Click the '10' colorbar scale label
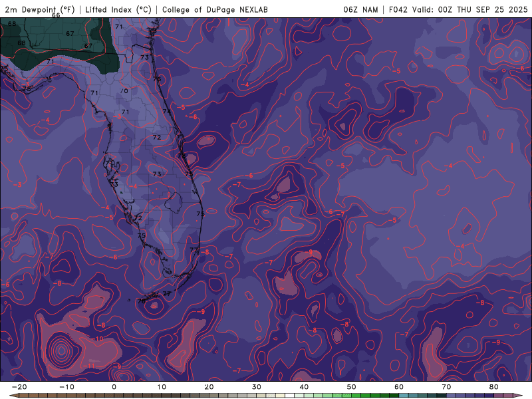Screen dimensions: 532x399 pos(162,387)
